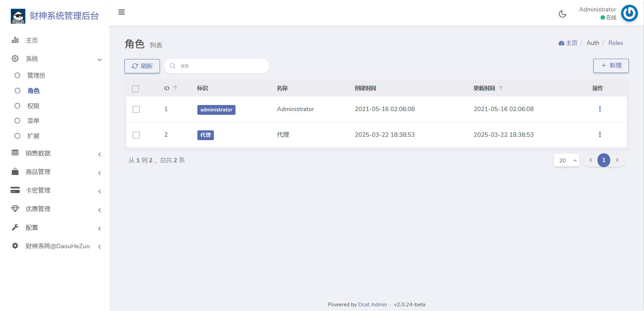
Task: Open the Administrator avatar power icon
Action: (629, 13)
